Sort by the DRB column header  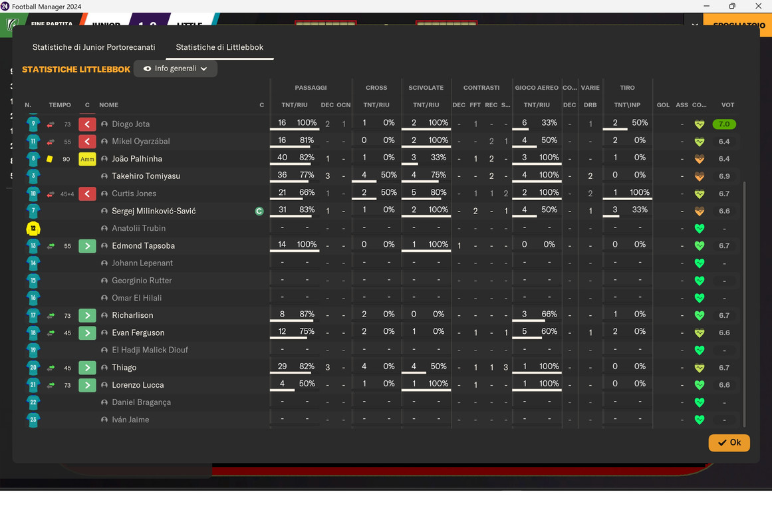(x=590, y=105)
